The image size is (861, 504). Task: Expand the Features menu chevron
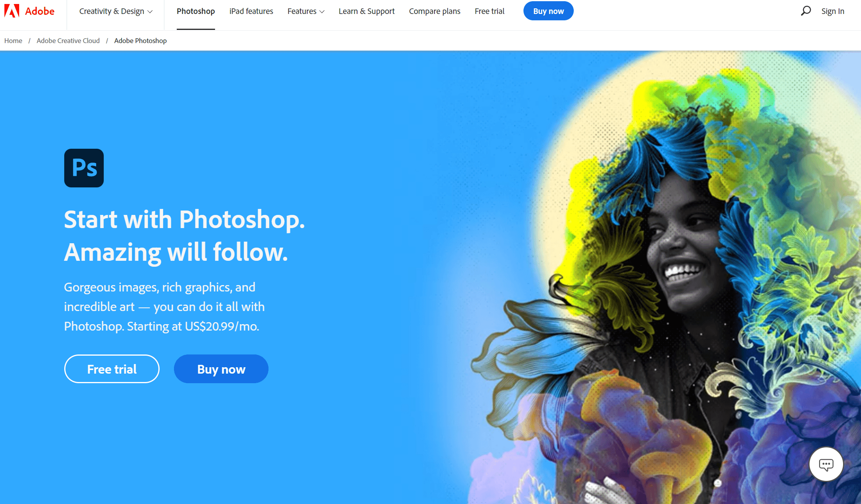coord(322,12)
